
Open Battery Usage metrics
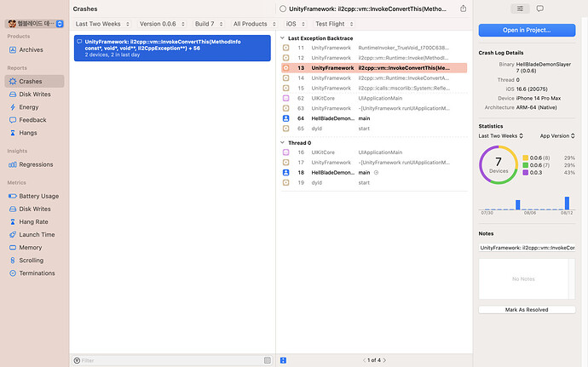34,196
